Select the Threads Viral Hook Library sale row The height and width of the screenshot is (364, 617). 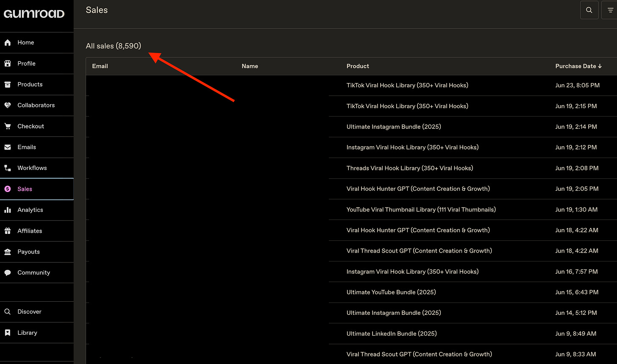pos(351,168)
